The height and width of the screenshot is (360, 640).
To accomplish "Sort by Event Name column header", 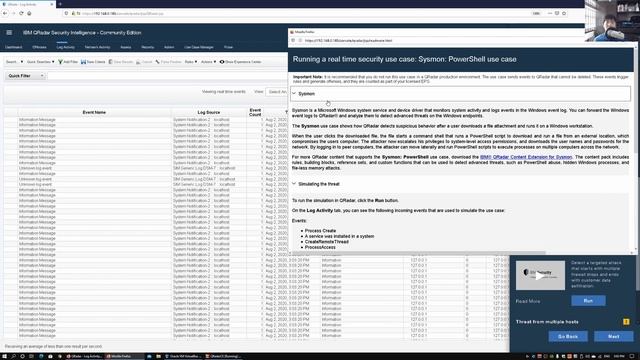I will click(94, 112).
